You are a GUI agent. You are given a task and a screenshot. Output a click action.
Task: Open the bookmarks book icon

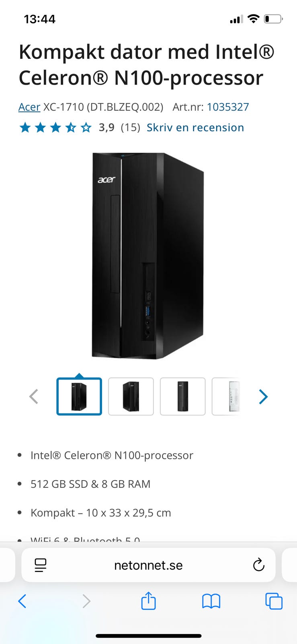(211, 601)
